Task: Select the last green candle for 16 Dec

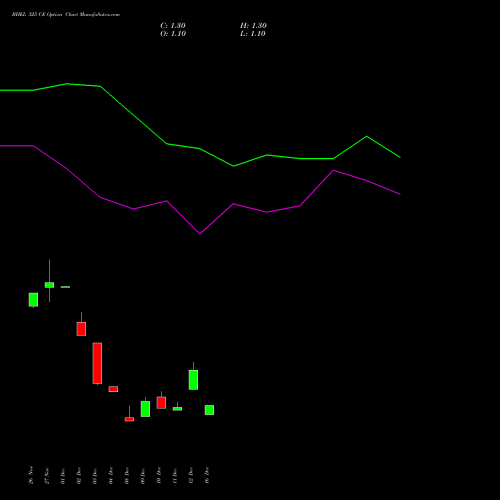Action: coord(209,410)
